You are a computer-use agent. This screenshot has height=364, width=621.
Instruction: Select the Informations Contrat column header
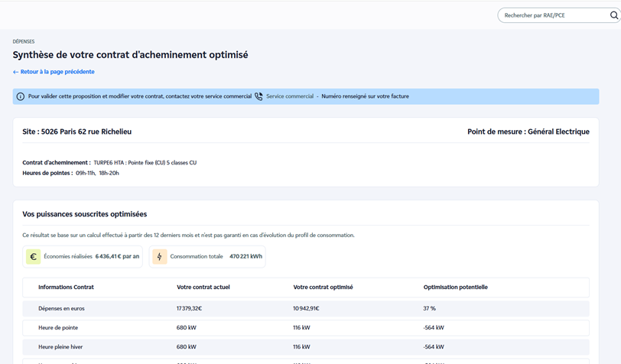(66, 288)
